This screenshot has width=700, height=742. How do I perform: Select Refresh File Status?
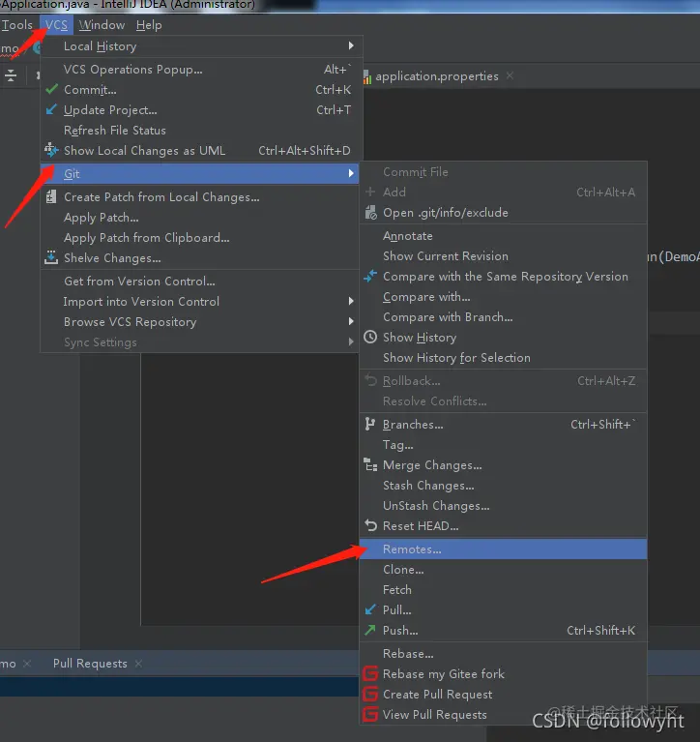point(201,131)
